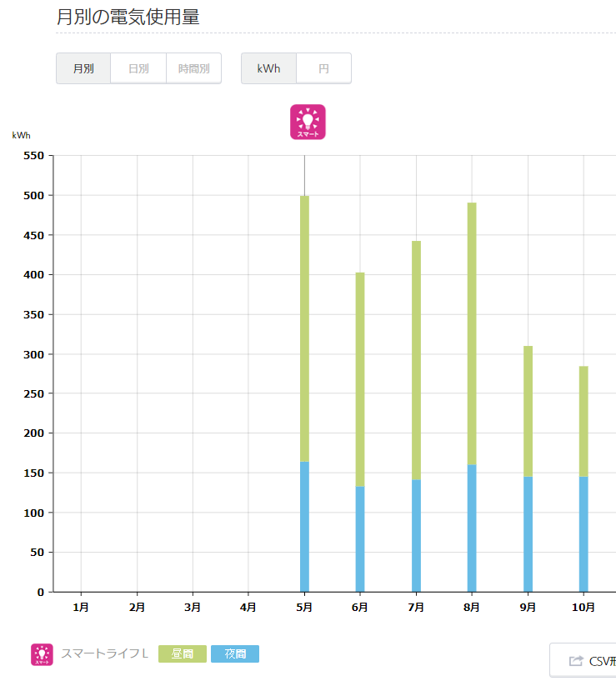
Task: Click the 5月 nighttime blue bar
Action: 304,527
